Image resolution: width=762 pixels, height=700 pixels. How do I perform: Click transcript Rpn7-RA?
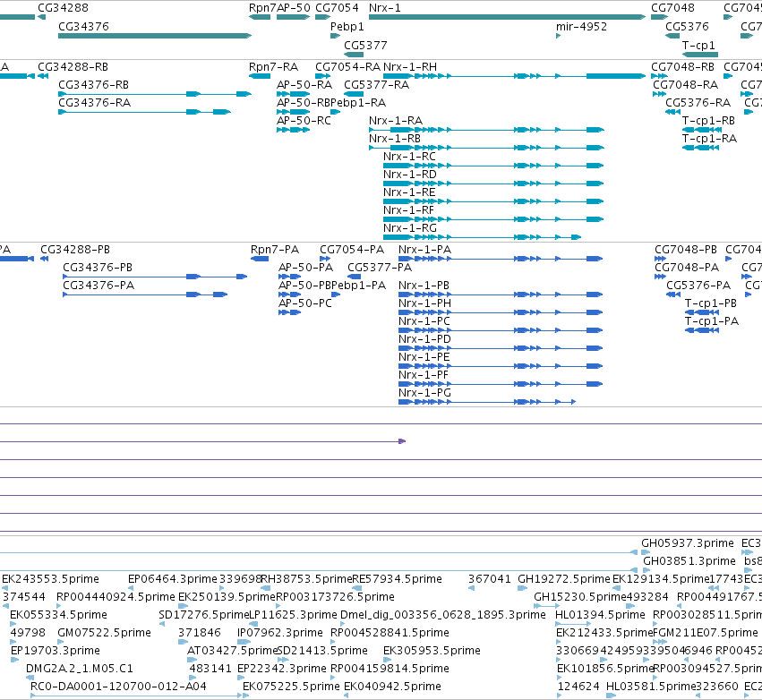[273, 66]
